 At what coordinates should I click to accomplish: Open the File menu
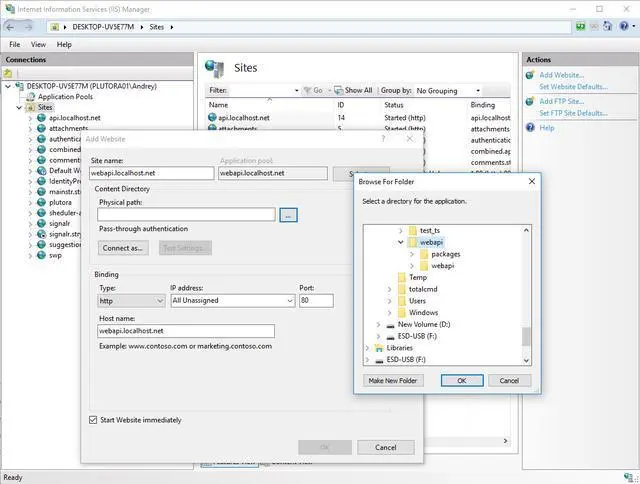click(x=15, y=45)
